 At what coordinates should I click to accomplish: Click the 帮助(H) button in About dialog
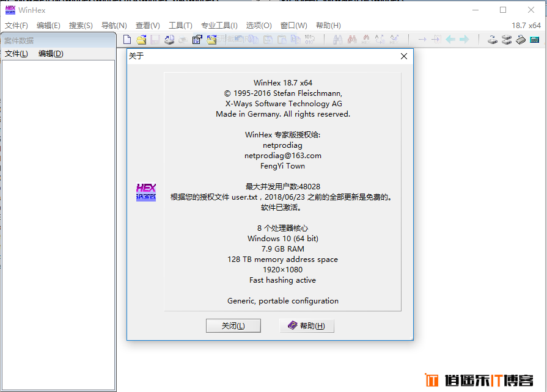point(307,326)
